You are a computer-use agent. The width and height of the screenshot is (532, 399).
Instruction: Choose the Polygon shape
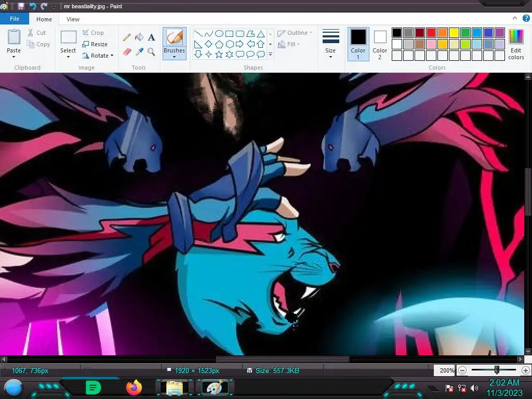coord(250,34)
